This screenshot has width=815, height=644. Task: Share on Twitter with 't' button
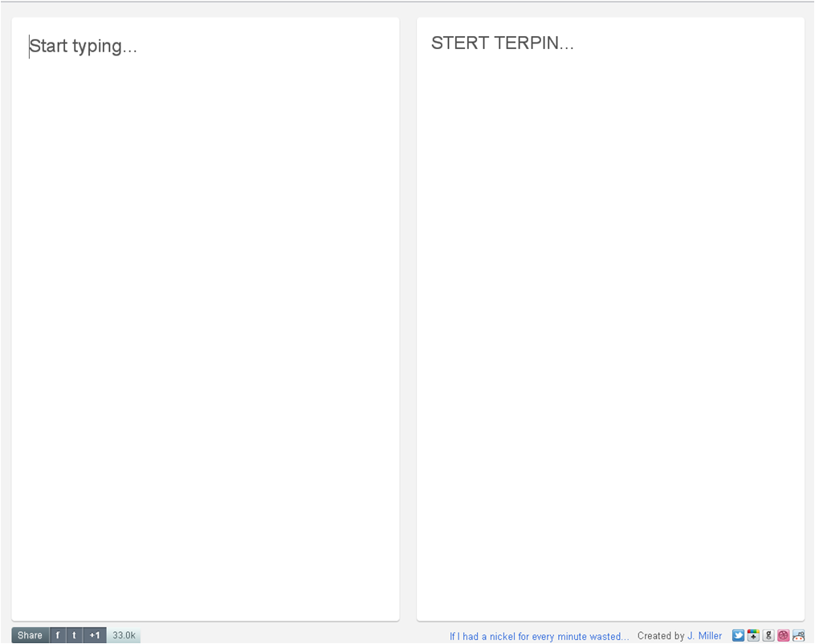[75, 635]
